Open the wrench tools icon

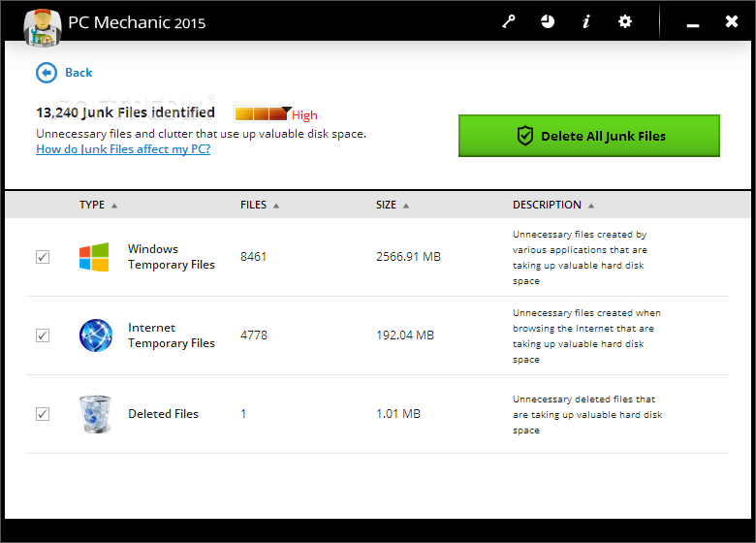click(x=509, y=21)
